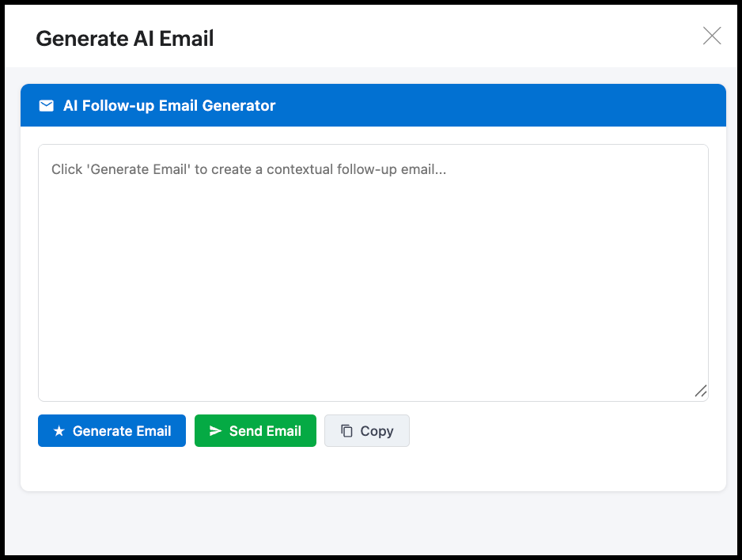The height and width of the screenshot is (560, 742).
Task: Close the Generate AI Email dialog
Action: pos(712,36)
